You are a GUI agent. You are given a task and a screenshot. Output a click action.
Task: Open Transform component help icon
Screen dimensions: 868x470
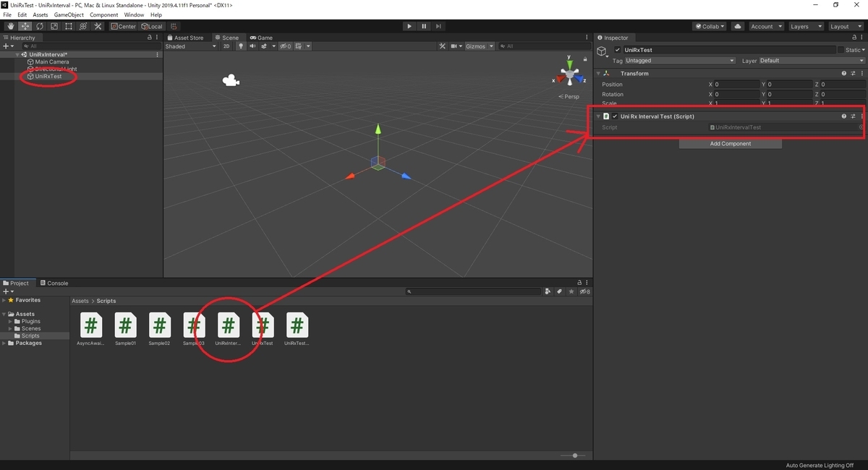[x=844, y=74]
